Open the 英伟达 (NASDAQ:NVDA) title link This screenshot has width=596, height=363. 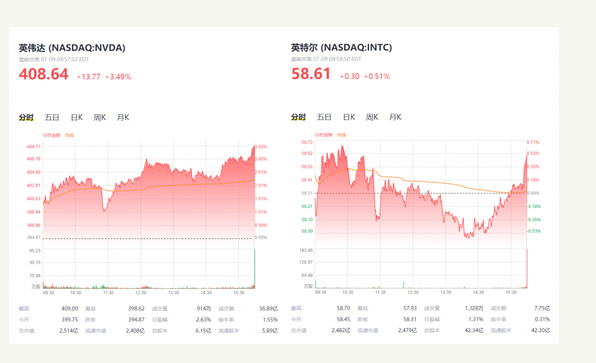(x=72, y=48)
